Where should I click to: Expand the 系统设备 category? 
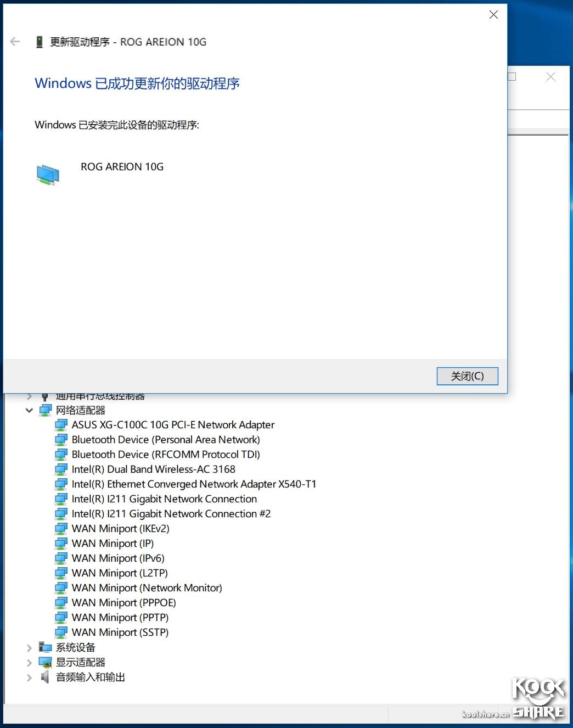point(29,648)
